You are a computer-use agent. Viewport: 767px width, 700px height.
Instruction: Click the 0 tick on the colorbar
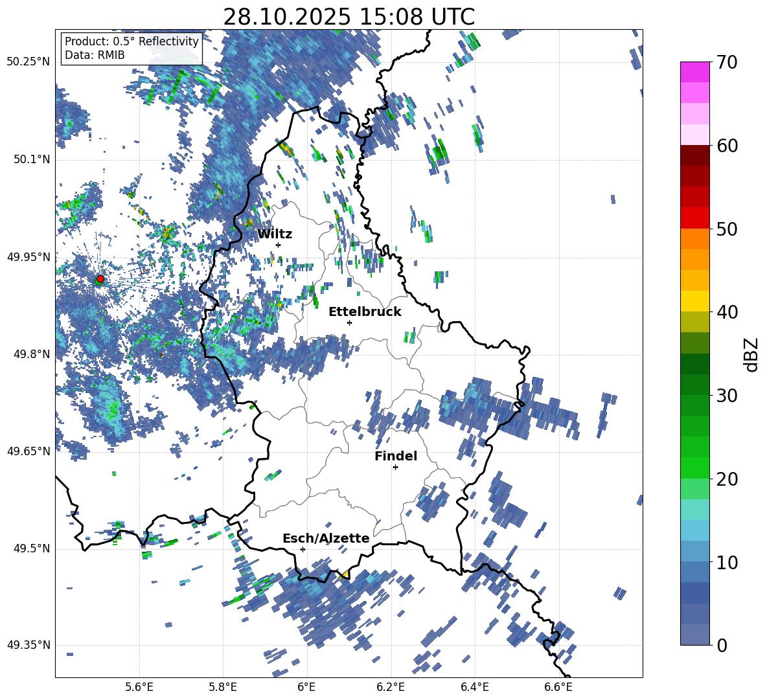pyautogui.click(x=722, y=645)
